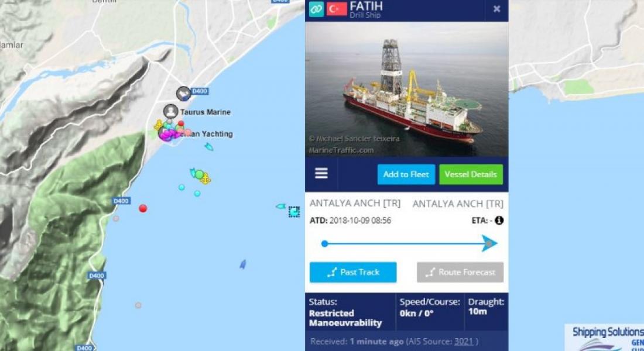
Task: Click the handshake marker near D400 label
Action: 184,94
